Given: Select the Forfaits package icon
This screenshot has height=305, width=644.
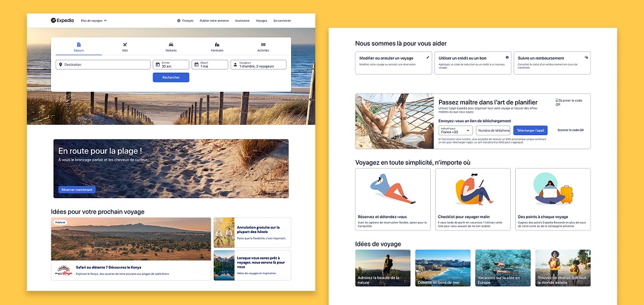Looking at the screenshot, I should tap(217, 44).
